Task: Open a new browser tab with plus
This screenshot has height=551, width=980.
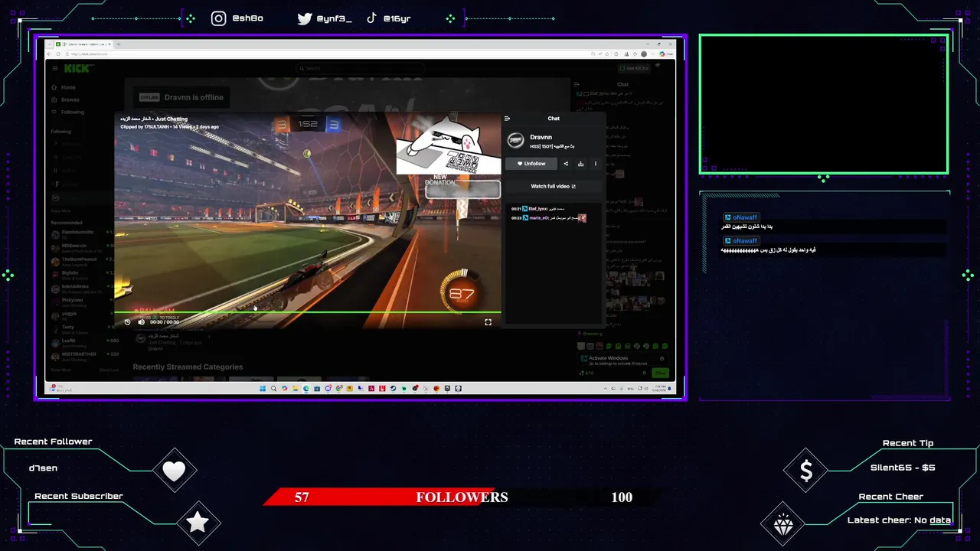Action: 118,44
